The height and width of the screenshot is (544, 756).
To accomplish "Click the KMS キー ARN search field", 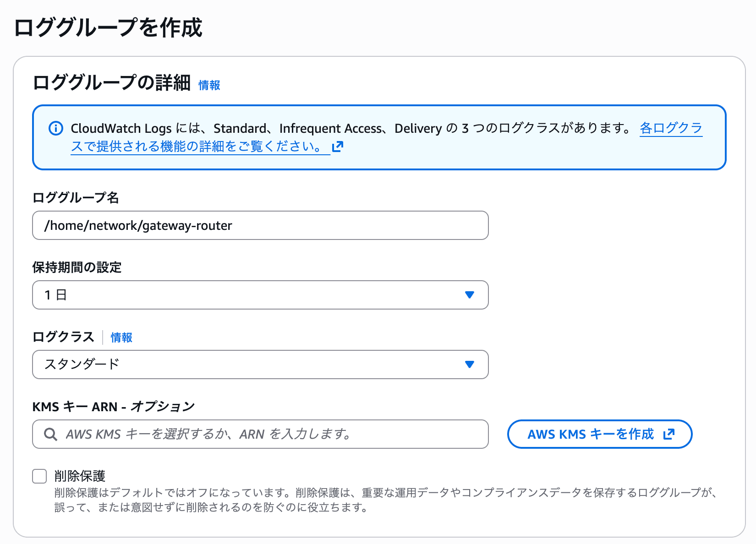I will click(x=260, y=434).
